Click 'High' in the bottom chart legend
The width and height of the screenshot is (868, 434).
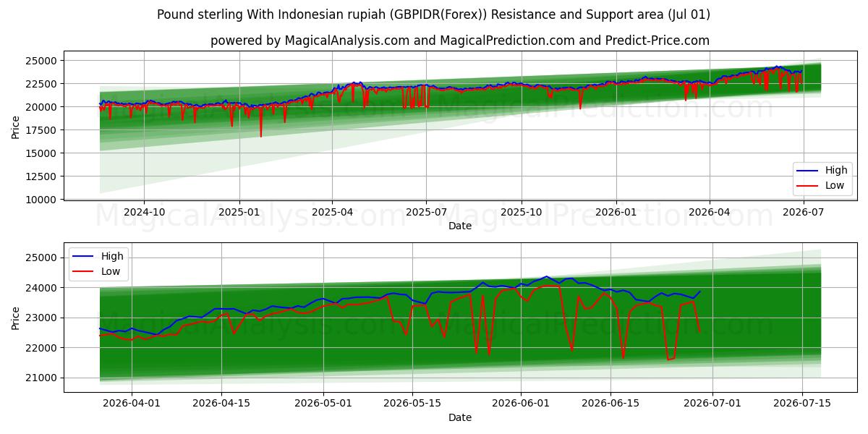112,256
